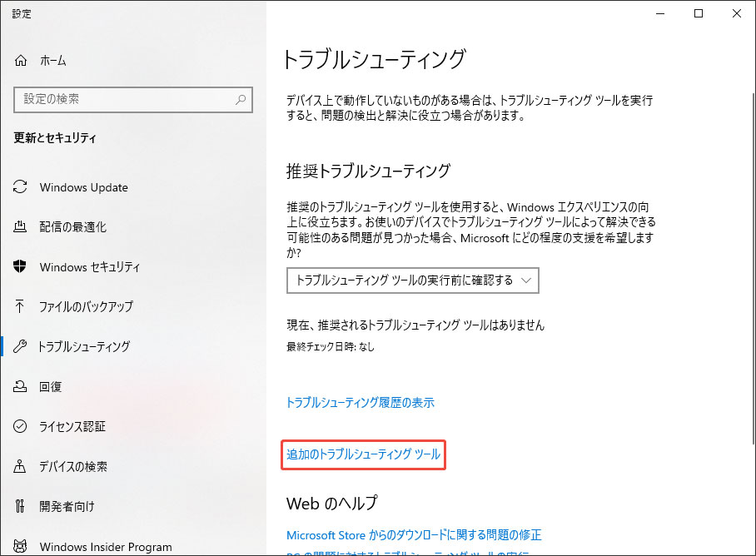Click the 最終チェック日時: なし text
Viewport: 756px width, 556px height.
[x=331, y=346]
